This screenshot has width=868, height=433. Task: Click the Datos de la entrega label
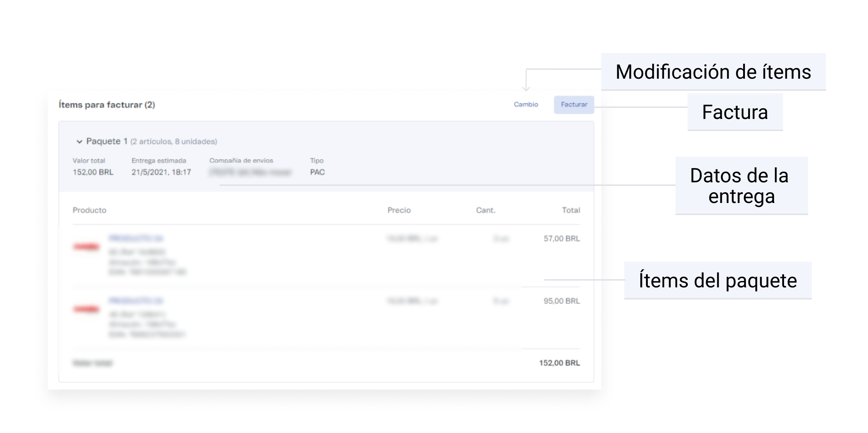click(x=741, y=186)
